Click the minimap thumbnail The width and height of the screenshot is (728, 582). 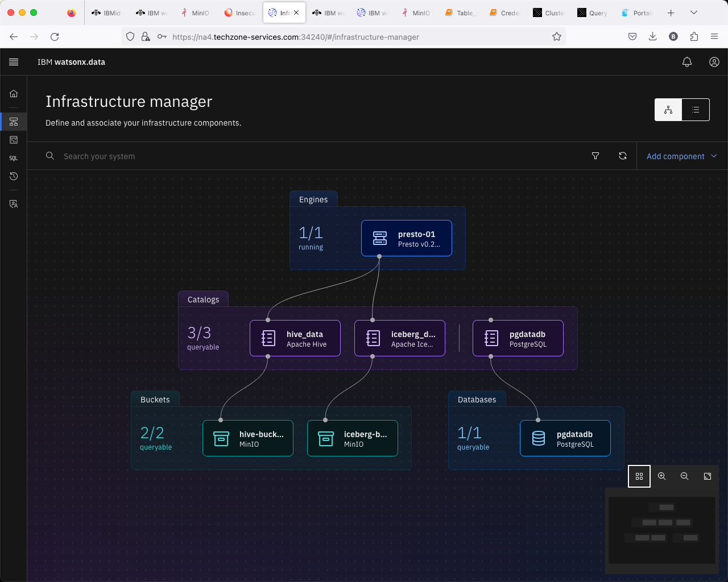[662, 530]
